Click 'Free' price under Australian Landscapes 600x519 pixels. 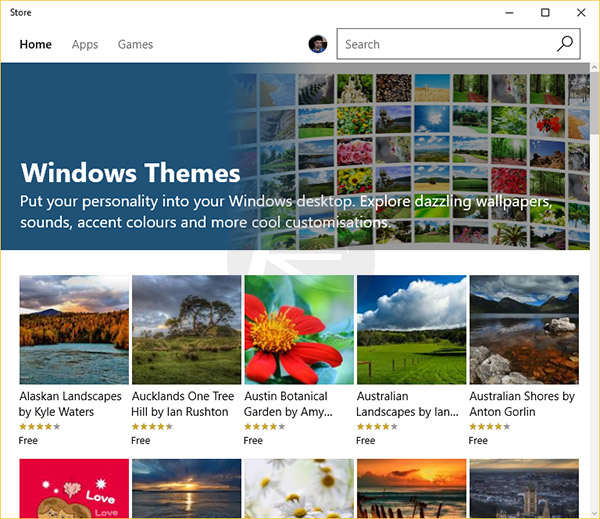tap(366, 441)
